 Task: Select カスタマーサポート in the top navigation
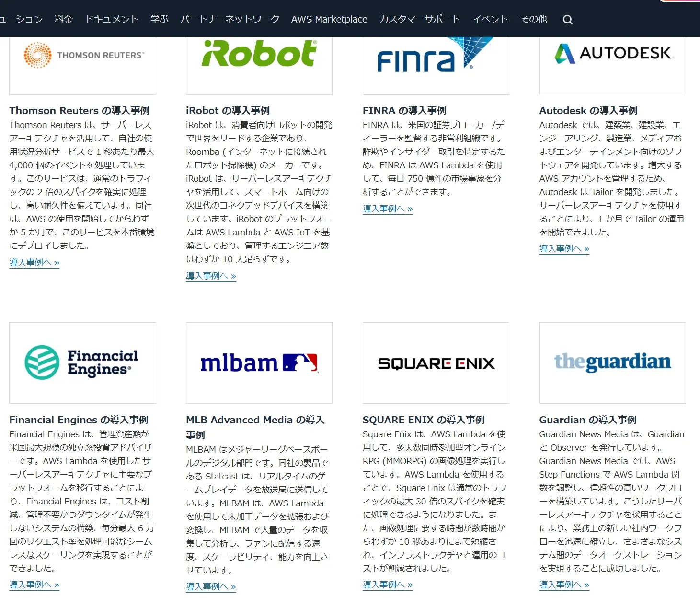click(420, 19)
